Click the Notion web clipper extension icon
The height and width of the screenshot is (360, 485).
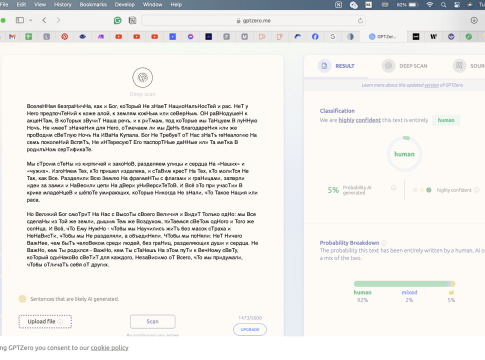point(132,20)
